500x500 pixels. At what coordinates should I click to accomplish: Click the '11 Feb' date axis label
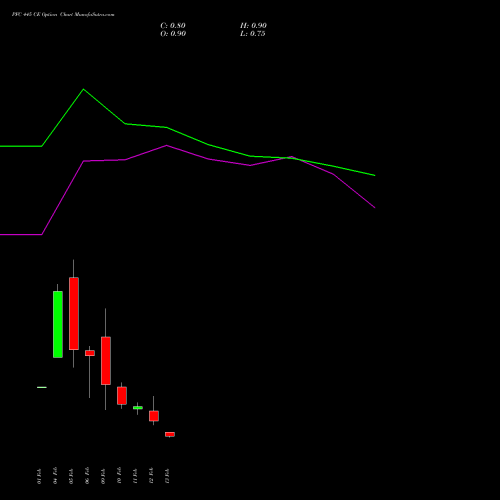coord(135,476)
